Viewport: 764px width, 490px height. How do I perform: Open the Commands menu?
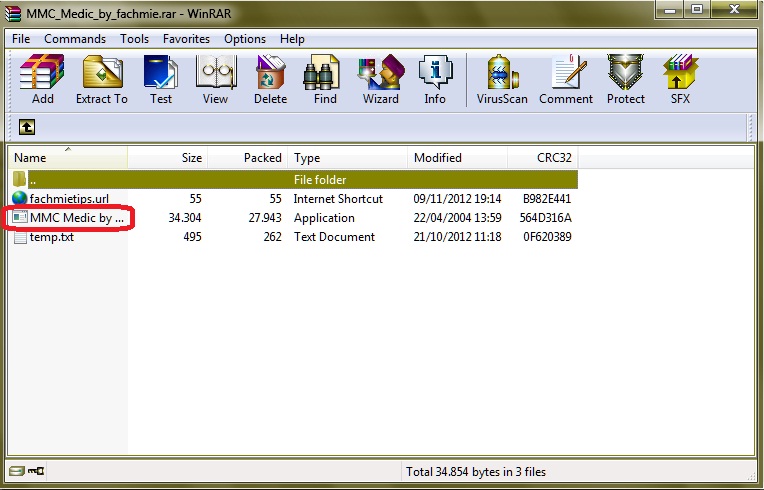(75, 39)
